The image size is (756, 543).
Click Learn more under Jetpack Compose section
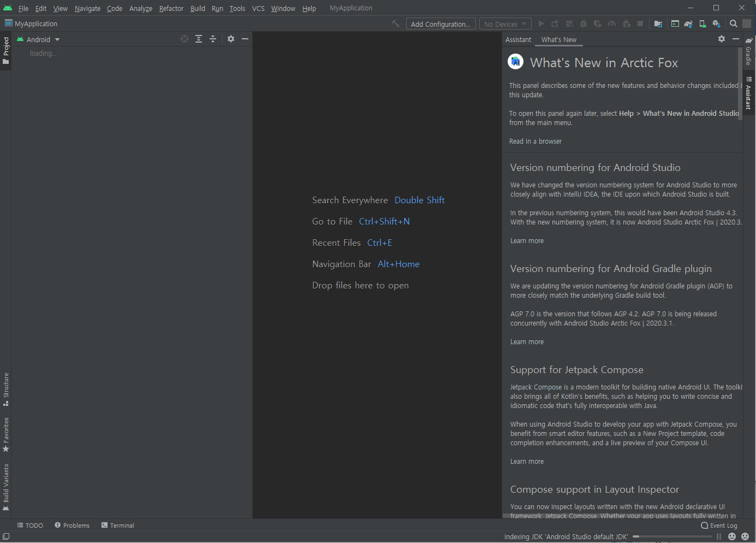point(527,461)
